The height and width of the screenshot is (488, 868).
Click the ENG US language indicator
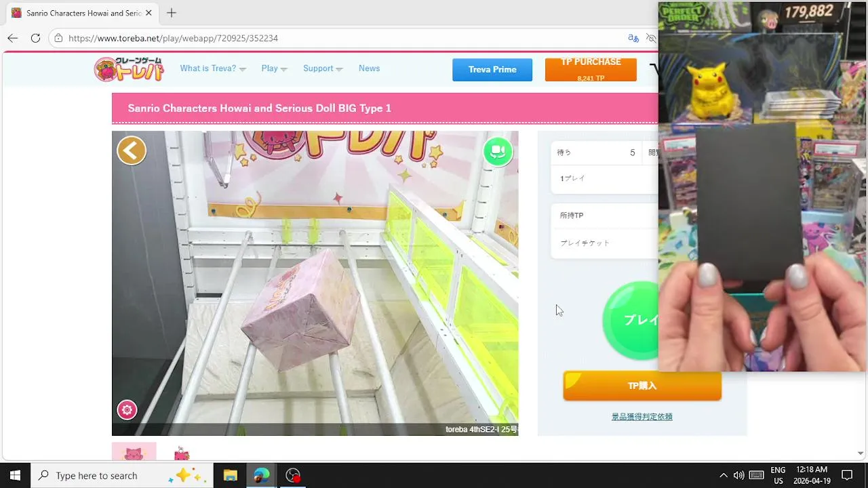tap(778, 475)
